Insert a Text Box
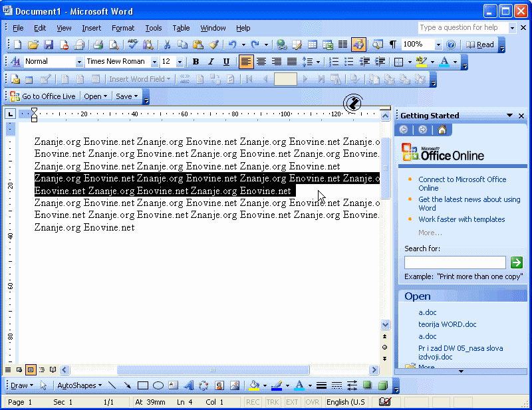This screenshot has height=410, width=532. point(174,385)
